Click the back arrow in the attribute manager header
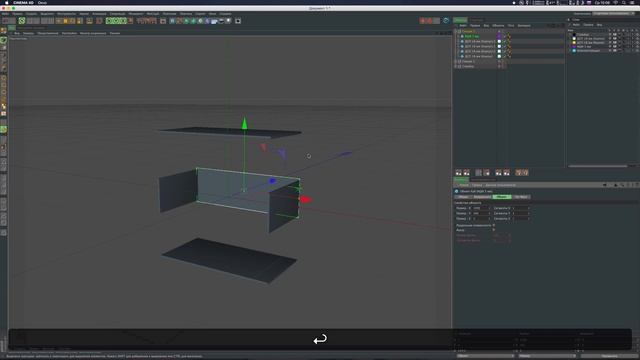Viewport: 640px width, 360px height. [604, 185]
